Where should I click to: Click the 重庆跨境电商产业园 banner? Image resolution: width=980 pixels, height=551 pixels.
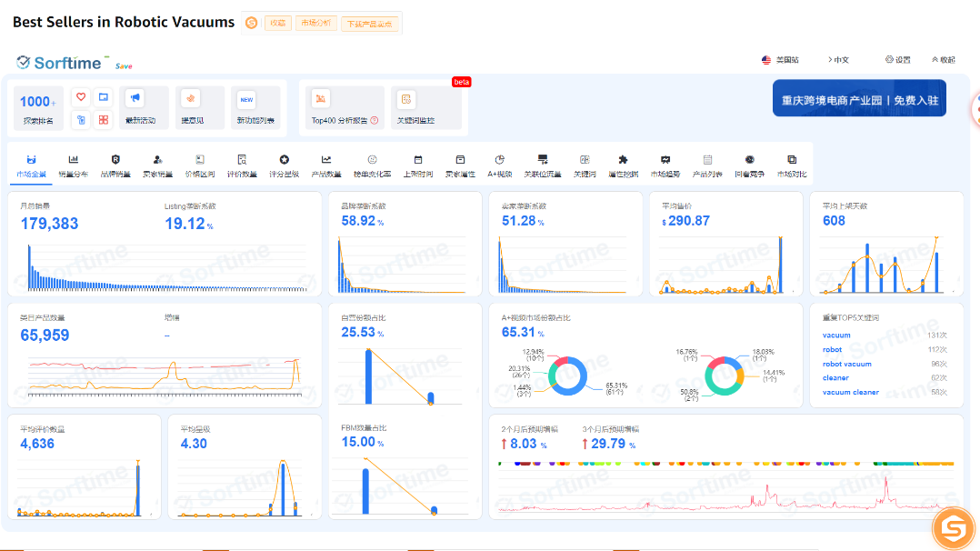pos(859,99)
